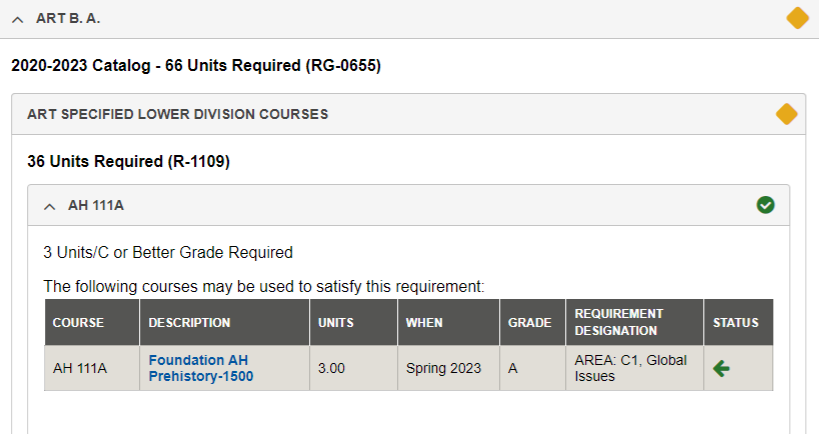The width and height of the screenshot is (819, 434).
Task: Click the 2020-2023 Catalog heading text
Action: pos(196,66)
